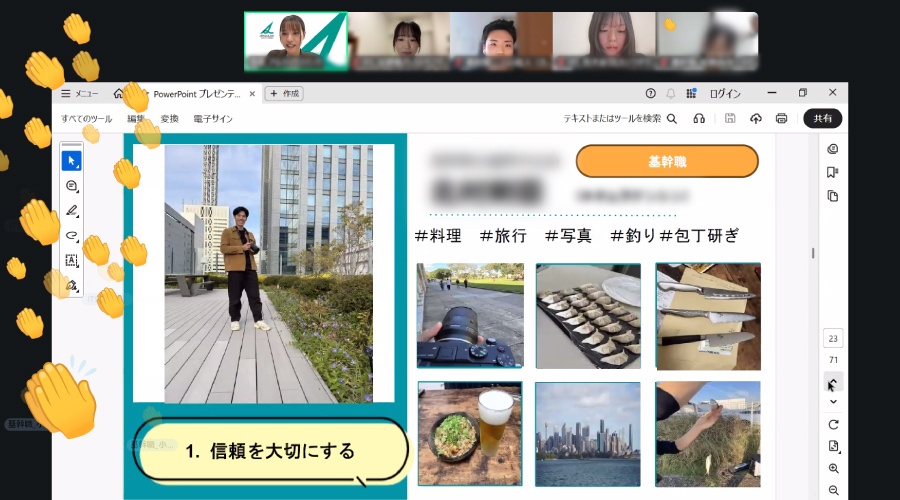Click the zoom out magnifier icon
Image resolution: width=900 pixels, height=500 pixels.
tap(833, 490)
